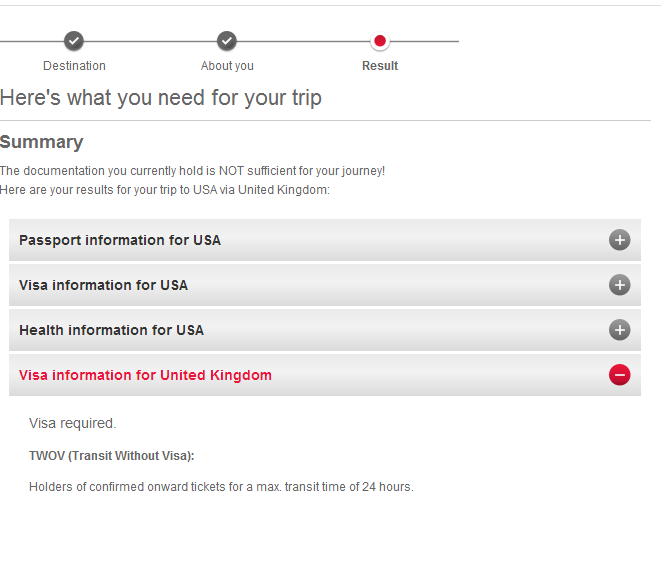The image size is (661, 563).
Task: Expand the Visa information for USA header
Action: click(103, 285)
